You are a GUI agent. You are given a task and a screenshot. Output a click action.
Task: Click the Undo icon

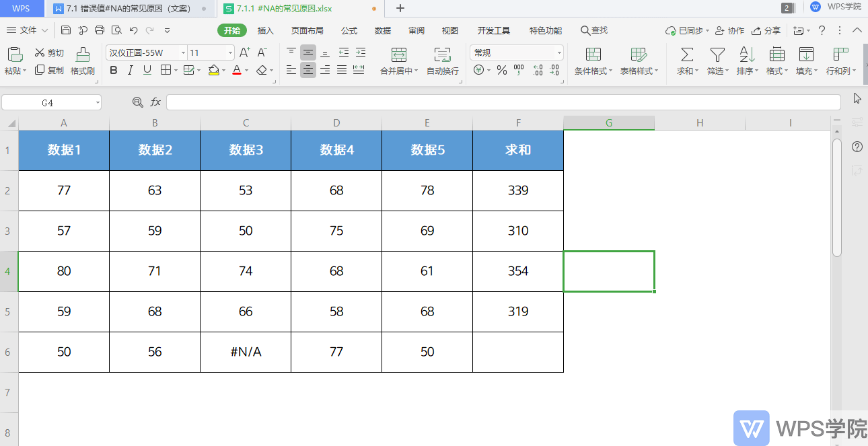click(132, 30)
